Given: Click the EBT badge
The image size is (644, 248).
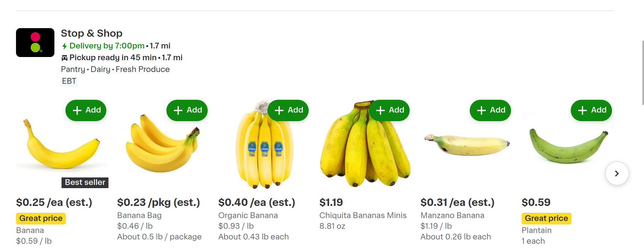Looking at the screenshot, I should (x=69, y=81).
